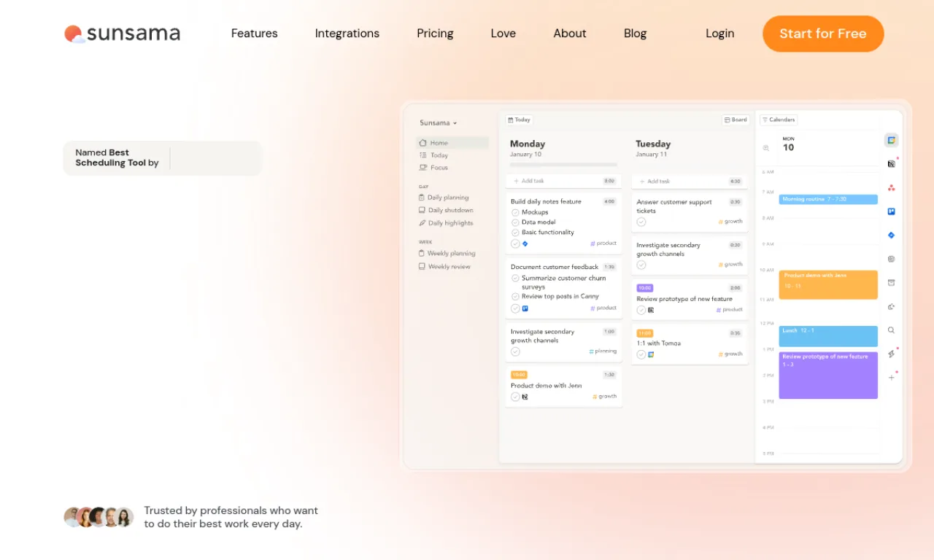Click the orange 11:00 badge on 1:1 with Tomoa

[645, 333]
